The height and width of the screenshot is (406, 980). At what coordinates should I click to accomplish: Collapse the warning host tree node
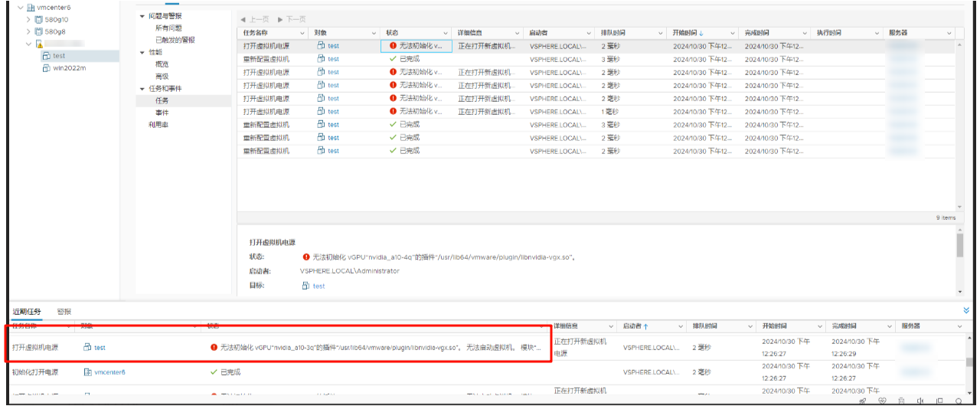click(28, 44)
